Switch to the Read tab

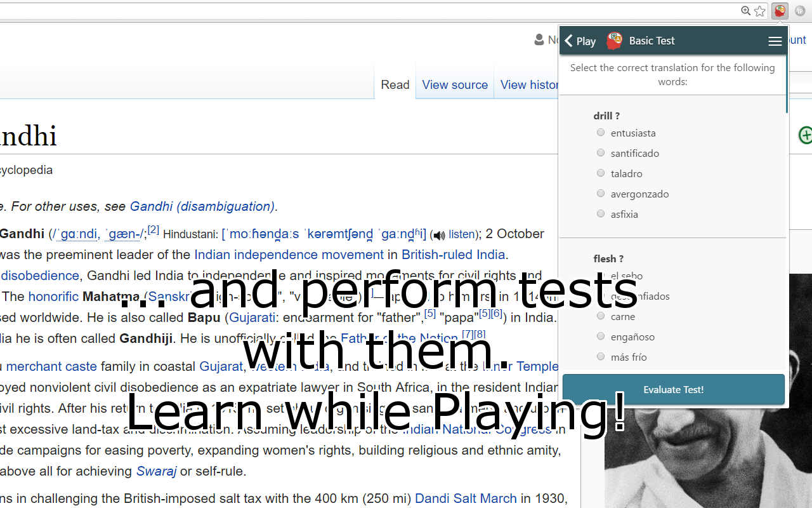(395, 84)
